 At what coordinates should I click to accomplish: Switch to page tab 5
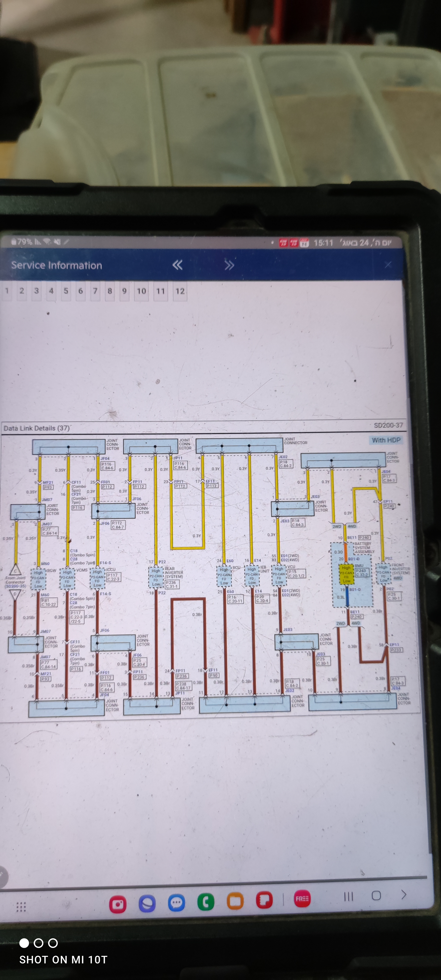tap(66, 291)
